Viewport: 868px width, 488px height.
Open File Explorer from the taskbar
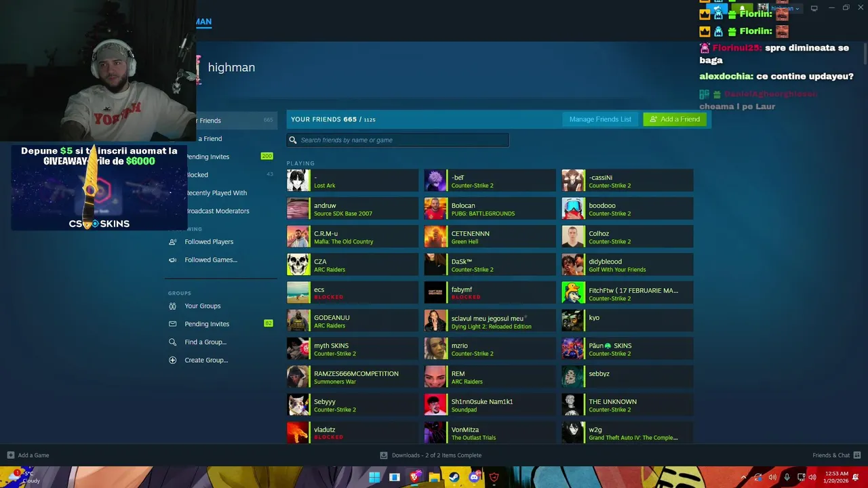pos(434,477)
